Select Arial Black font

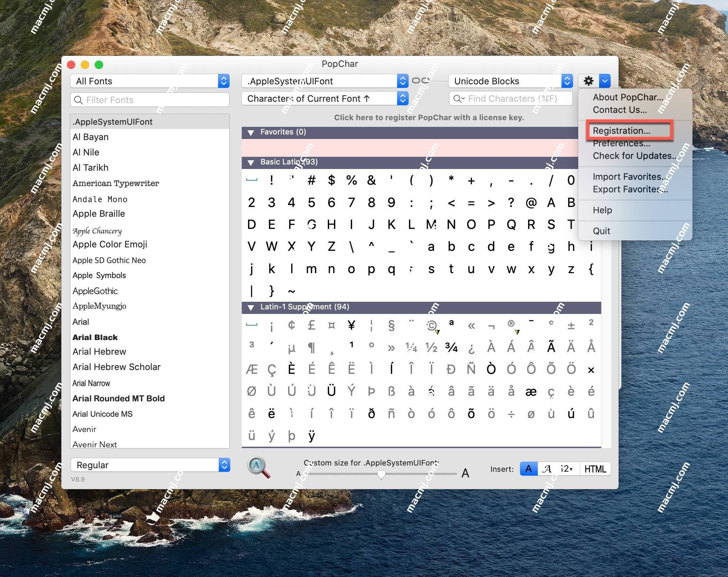pyautogui.click(x=150, y=337)
